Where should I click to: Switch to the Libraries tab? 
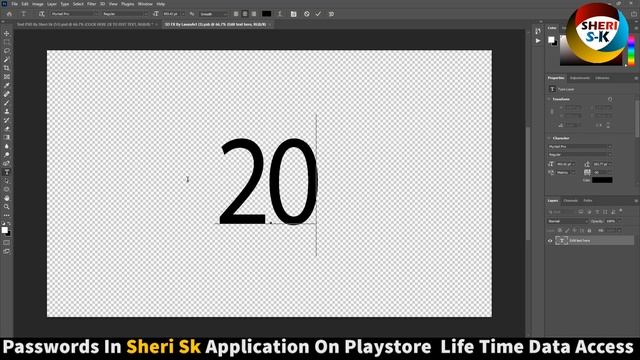[602, 78]
